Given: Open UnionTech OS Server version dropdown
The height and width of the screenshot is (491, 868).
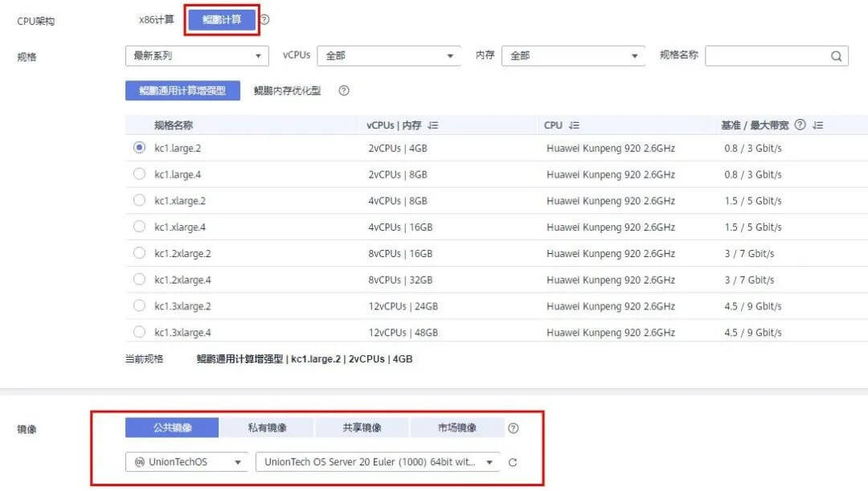Looking at the screenshot, I should [378, 462].
